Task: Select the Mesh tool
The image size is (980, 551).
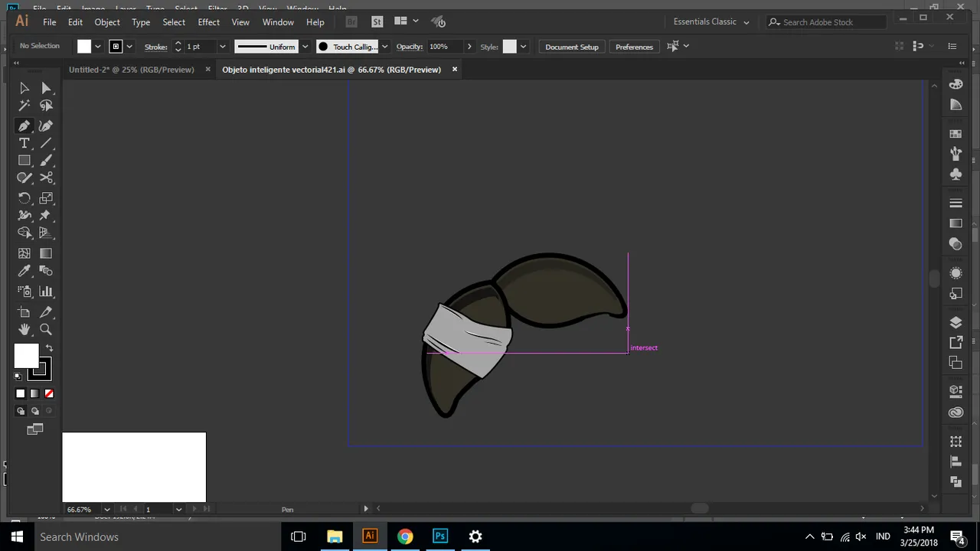Action: tap(24, 253)
